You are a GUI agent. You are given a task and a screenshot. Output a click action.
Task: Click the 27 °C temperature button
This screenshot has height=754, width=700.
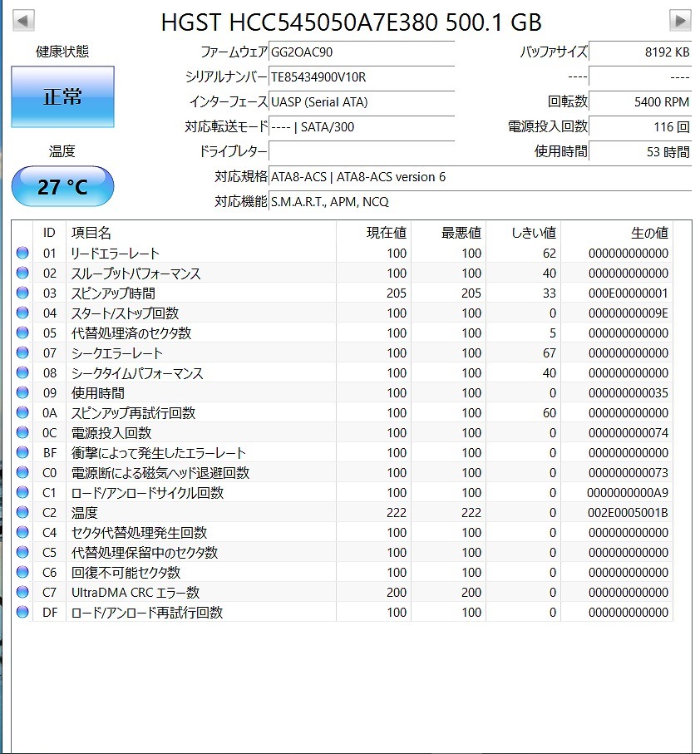pos(62,186)
